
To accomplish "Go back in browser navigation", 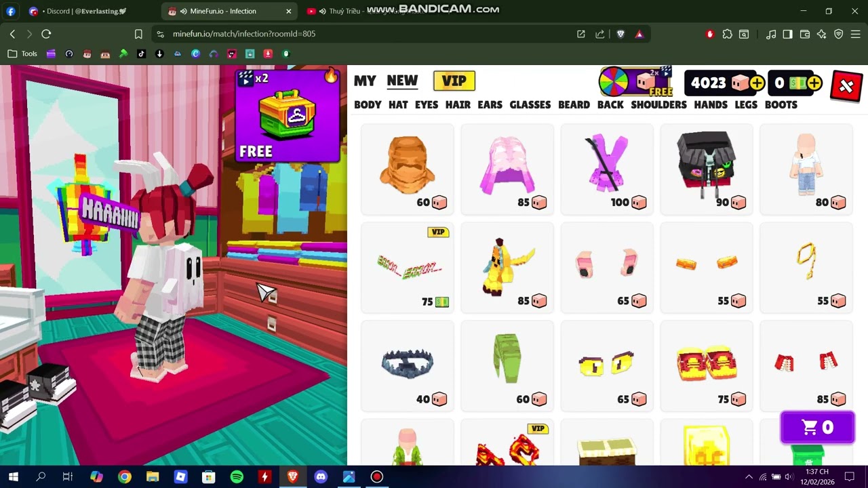I will point(12,34).
